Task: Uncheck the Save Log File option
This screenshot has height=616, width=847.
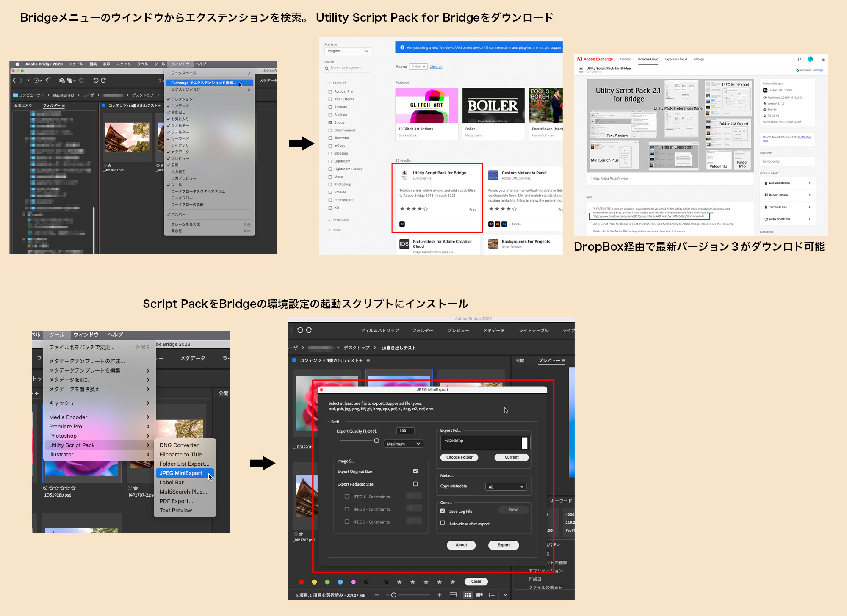Action: pyautogui.click(x=443, y=511)
